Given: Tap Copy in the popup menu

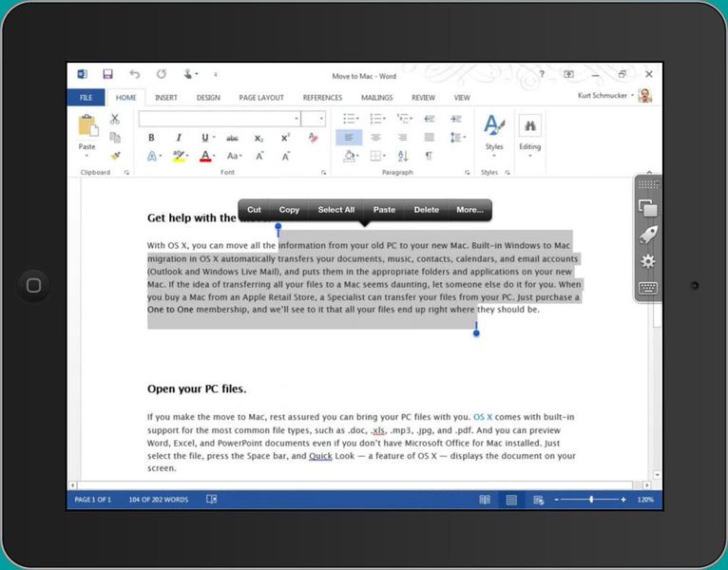Looking at the screenshot, I should click(289, 210).
